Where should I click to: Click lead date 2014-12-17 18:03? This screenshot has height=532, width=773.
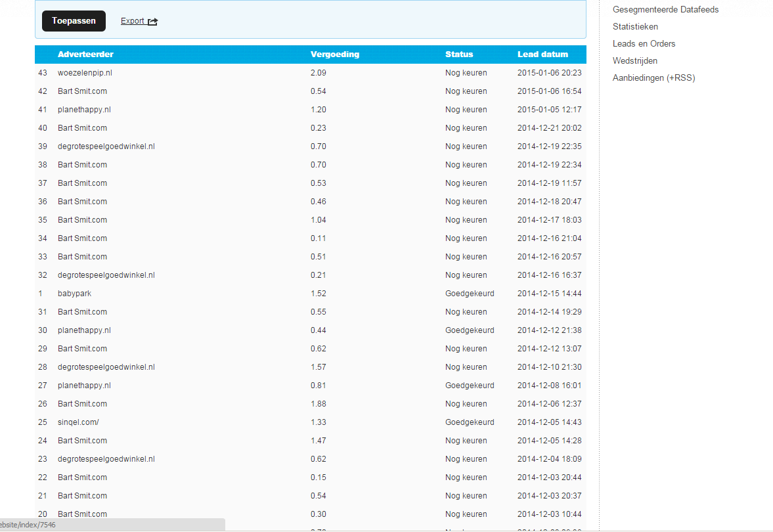550,220
